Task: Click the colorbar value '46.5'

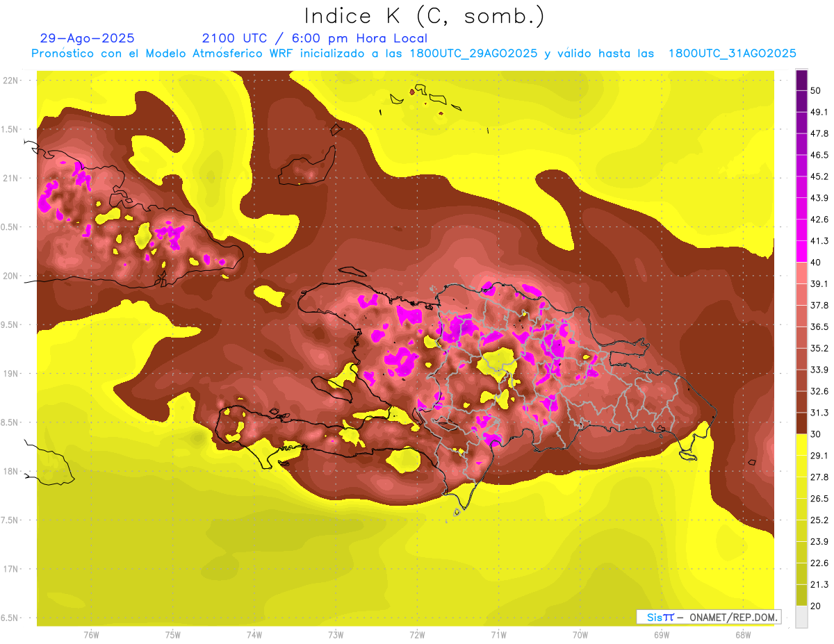Action: tap(819, 155)
